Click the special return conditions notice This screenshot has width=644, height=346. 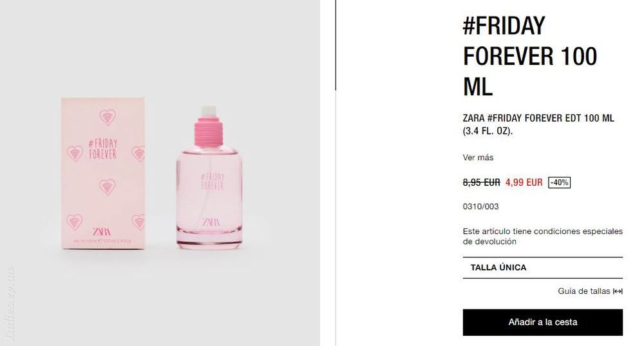pos(542,237)
